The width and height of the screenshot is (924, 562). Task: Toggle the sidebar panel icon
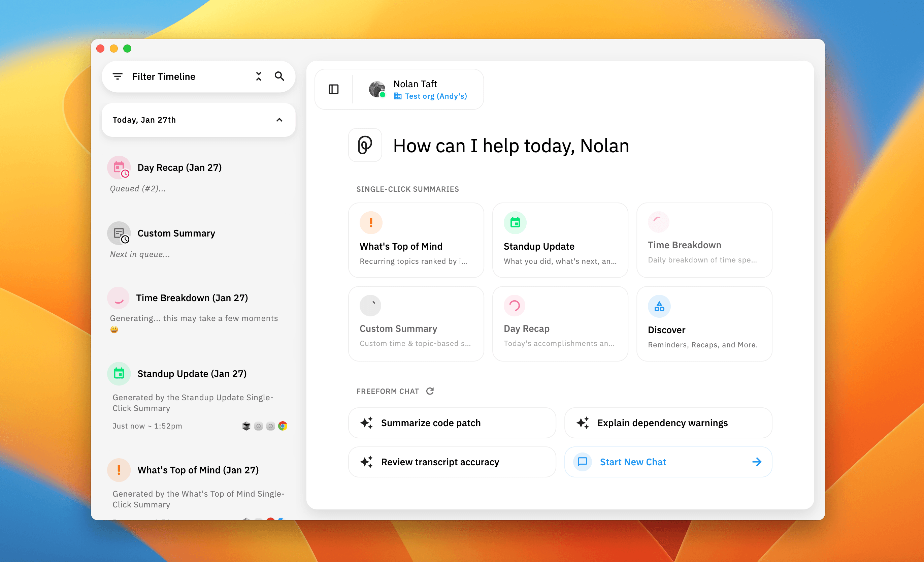[333, 89]
